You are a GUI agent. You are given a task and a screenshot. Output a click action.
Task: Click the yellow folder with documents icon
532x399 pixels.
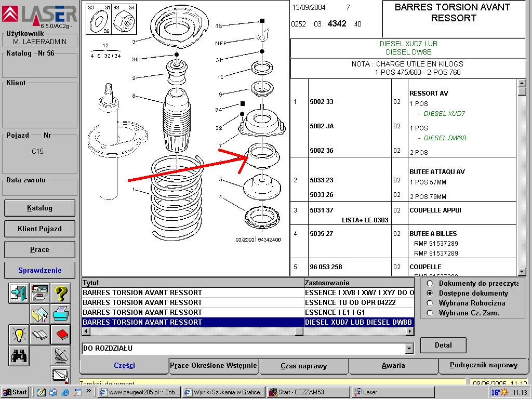[x=39, y=314]
